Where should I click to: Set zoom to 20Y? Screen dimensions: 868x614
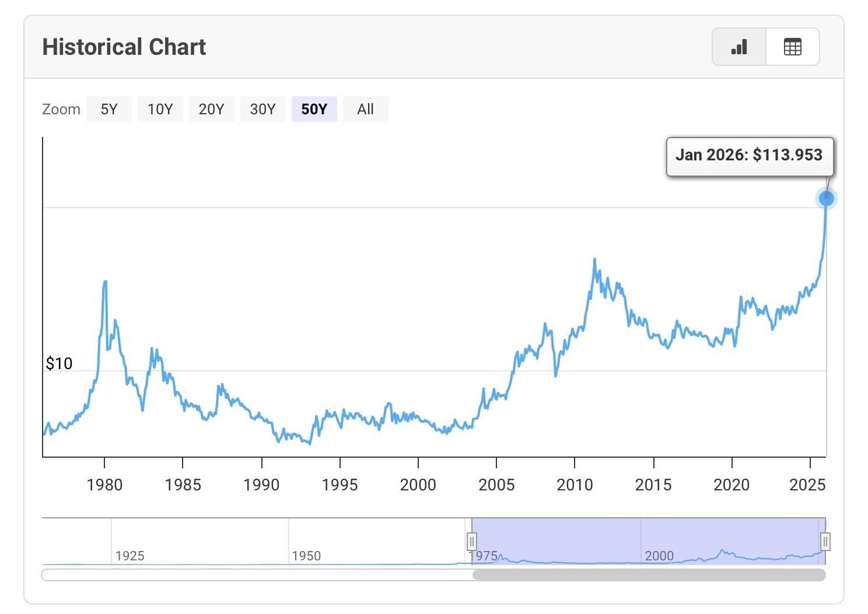pyautogui.click(x=211, y=109)
